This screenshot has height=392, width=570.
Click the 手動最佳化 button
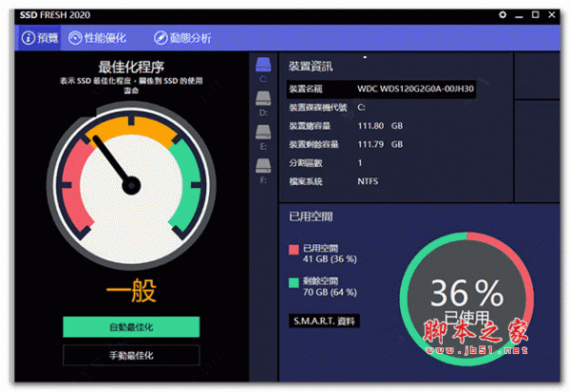coord(131,355)
